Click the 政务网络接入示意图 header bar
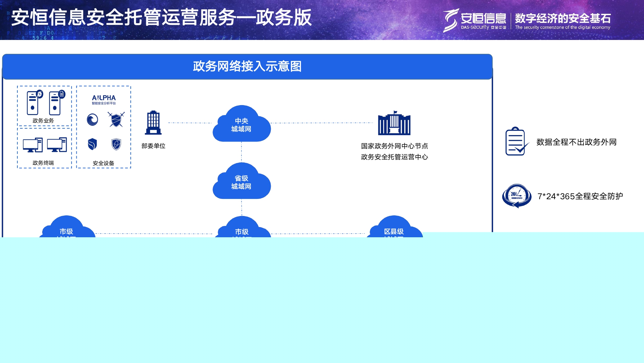This screenshot has height=363, width=644. pyautogui.click(x=247, y=66)
